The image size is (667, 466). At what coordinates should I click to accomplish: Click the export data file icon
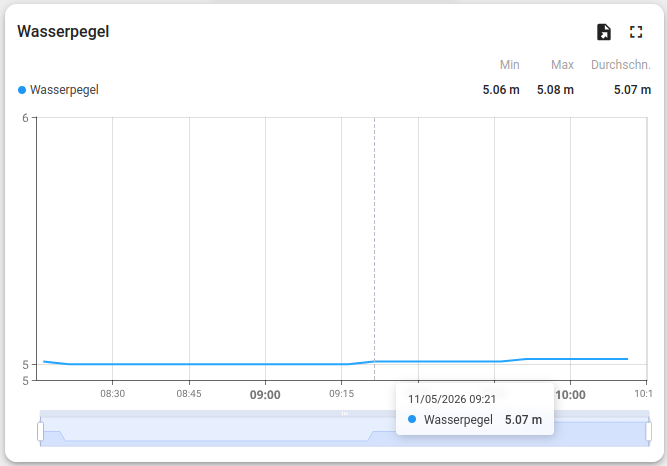coord(604,32)
